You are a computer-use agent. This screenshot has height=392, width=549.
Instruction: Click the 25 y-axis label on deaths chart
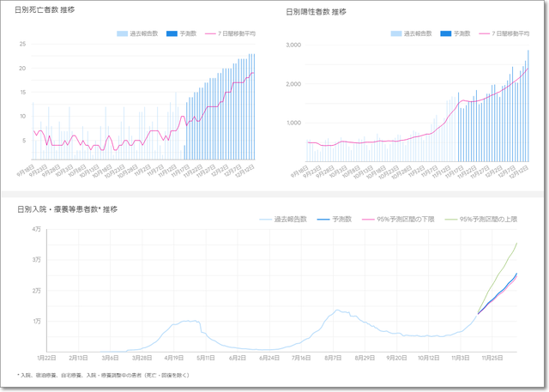click(x=23, y=45)
